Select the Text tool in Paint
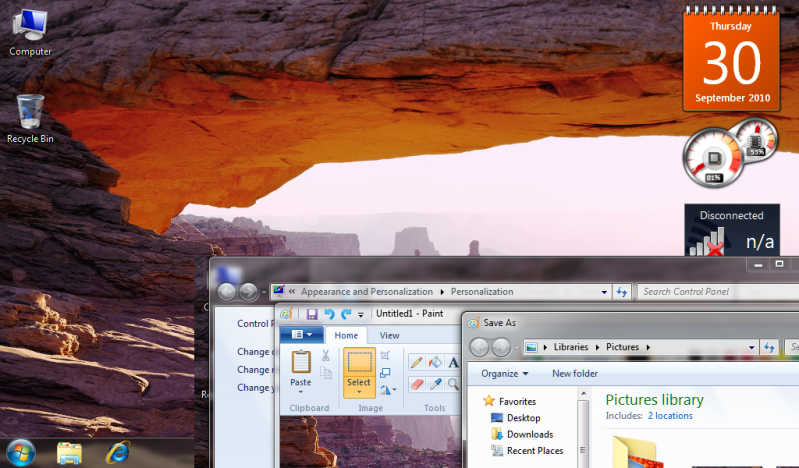 (453, 363)
